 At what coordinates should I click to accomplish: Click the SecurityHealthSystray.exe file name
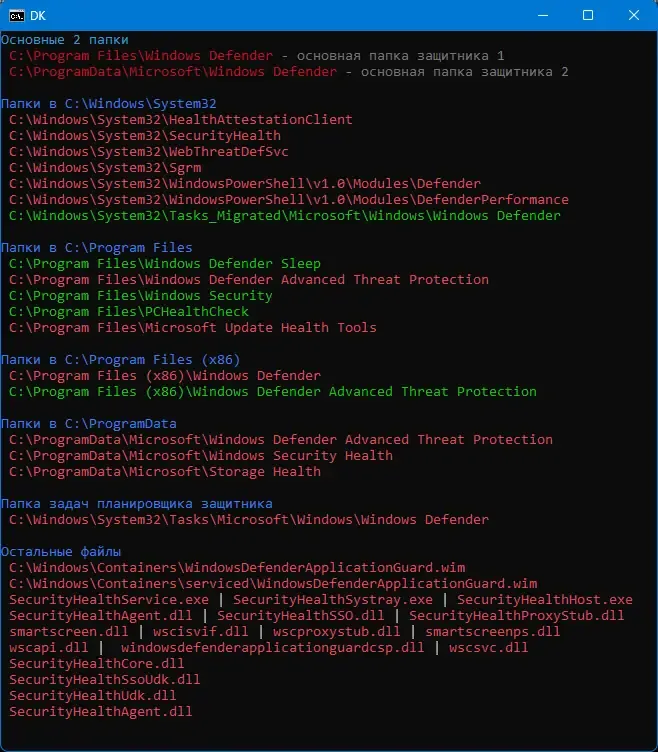(333, 600)
